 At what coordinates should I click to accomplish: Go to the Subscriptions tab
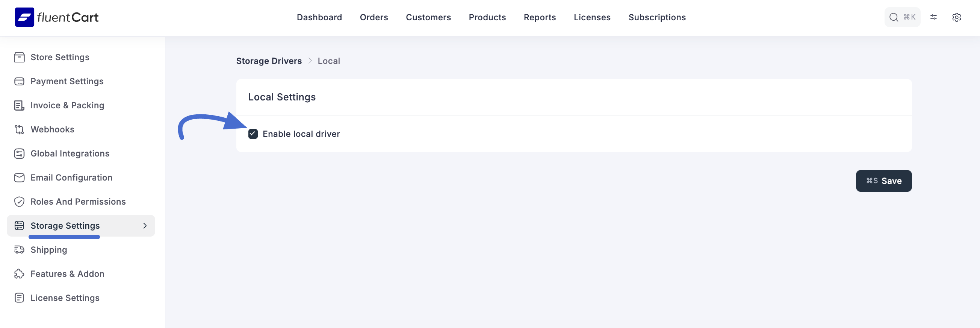pyautogui.click(x=656, y=18)
